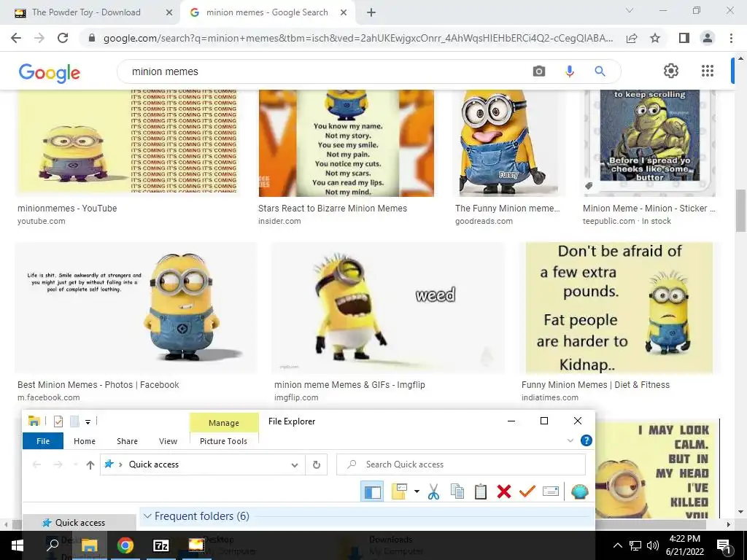Click the email envelope icon in Explorer toolbar
The image size is (747, 560).
[x=550, y=491]
